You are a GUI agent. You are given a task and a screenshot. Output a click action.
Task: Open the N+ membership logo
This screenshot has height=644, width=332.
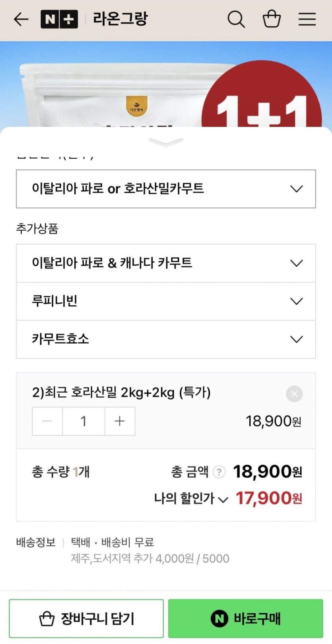click(x=59, y=19)
